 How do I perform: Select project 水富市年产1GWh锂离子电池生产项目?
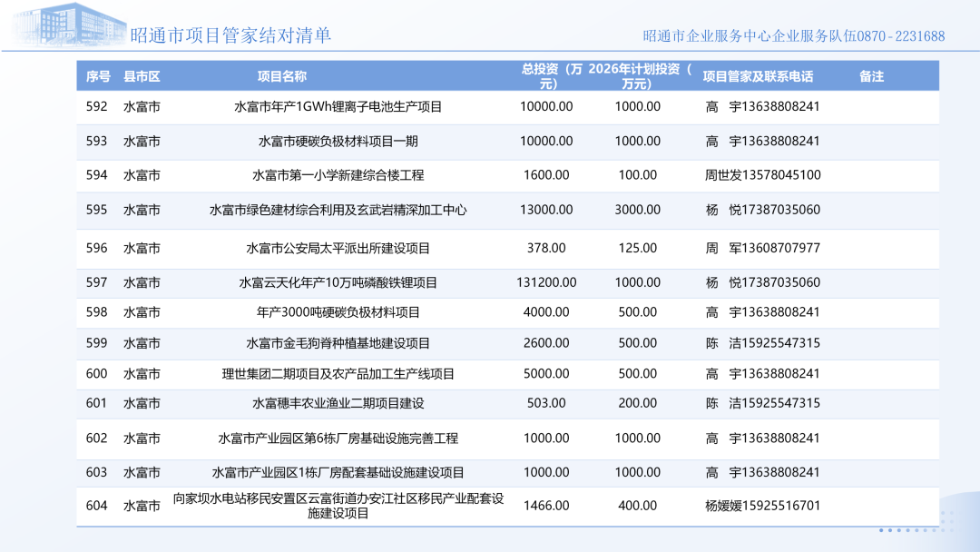pyautogui.click(x=338, y=107)
